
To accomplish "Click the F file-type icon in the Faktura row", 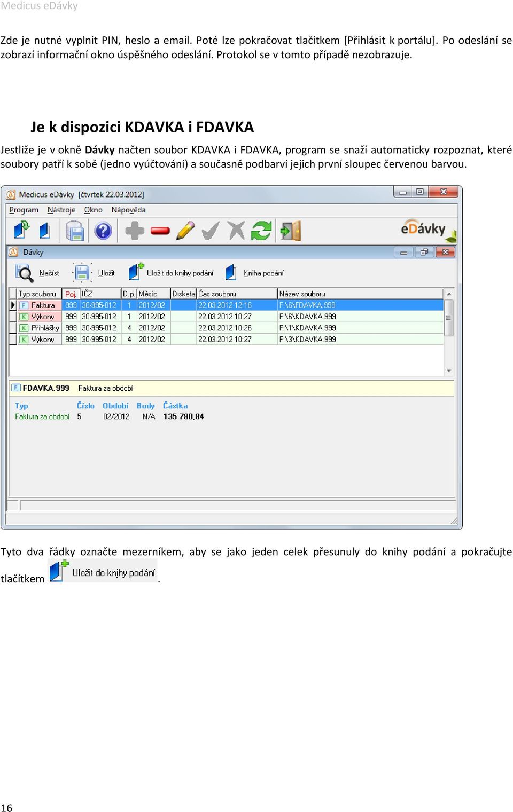I will [24, 305].
